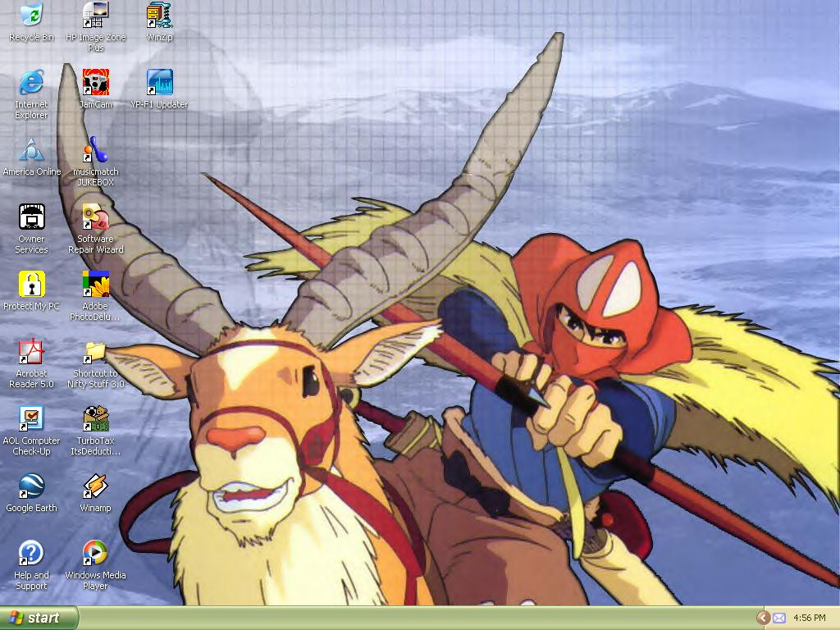Select the Adobe PhotoDeluxe shortcut icon

point(95,284)
